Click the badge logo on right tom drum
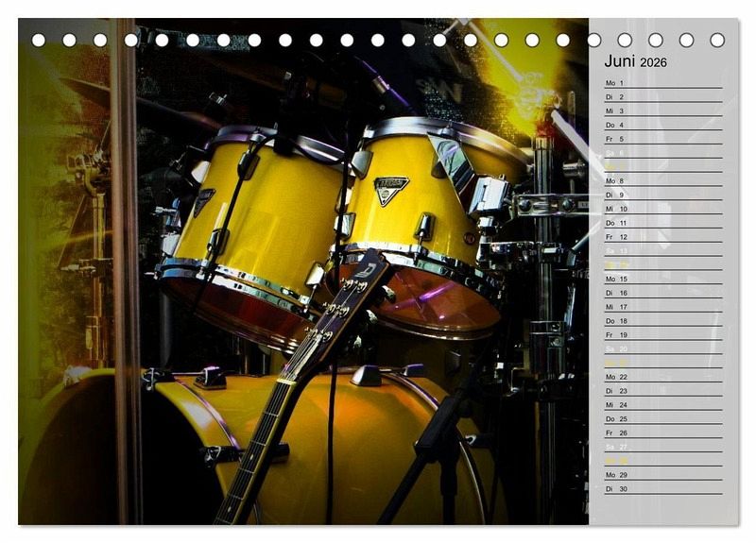 click(390, 189)
